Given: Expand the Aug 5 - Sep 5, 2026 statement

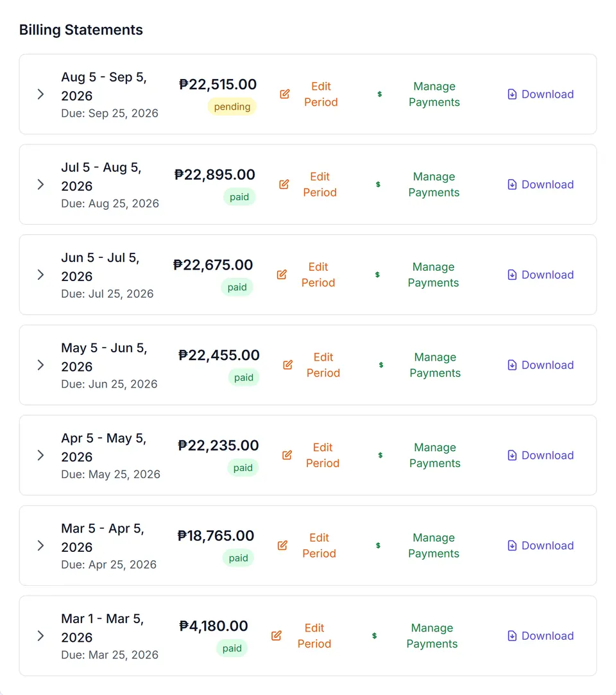Looking at the screenshot, I should pos(41,94).
